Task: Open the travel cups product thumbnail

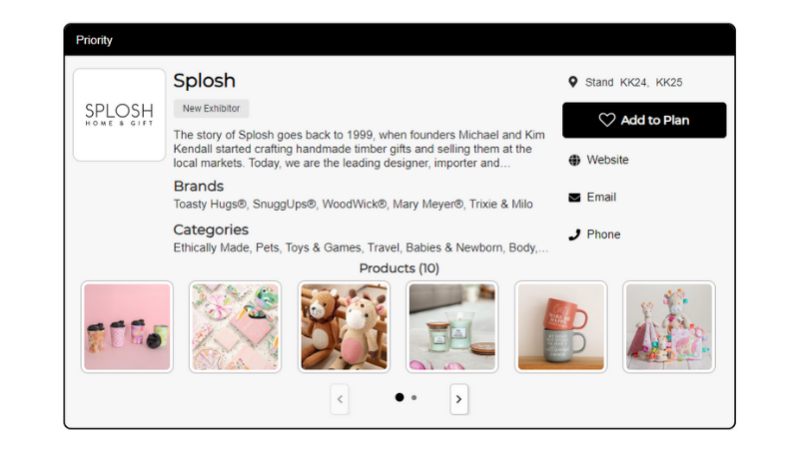Action: coord(127,327)
